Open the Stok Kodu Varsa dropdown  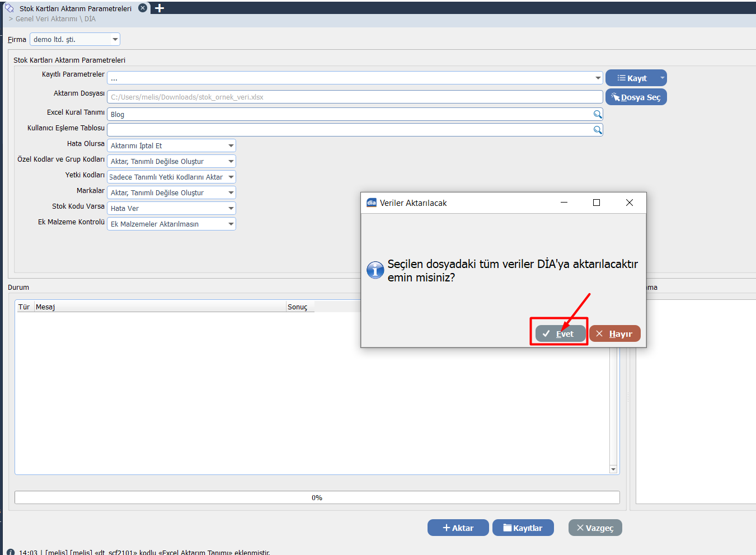point(231,208)
